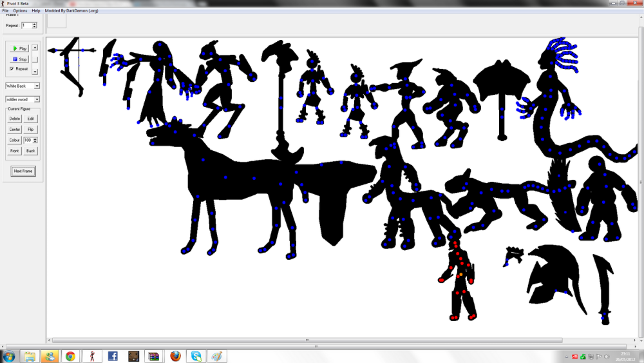
Task: Open Windows Live Messenger taskbar icon
Action: pos(50,357)
